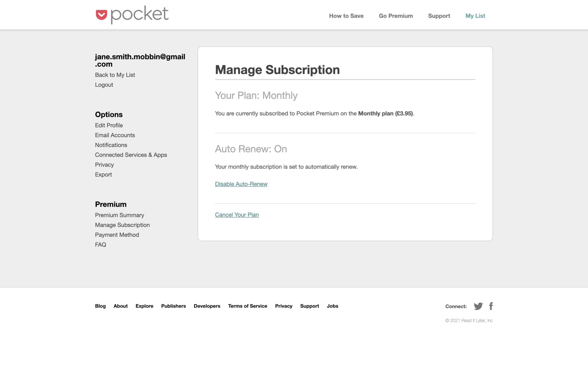The width and height of the screenshot is (588, 369).
Task: Open Support in top navigation
Action: pos(439,16)
